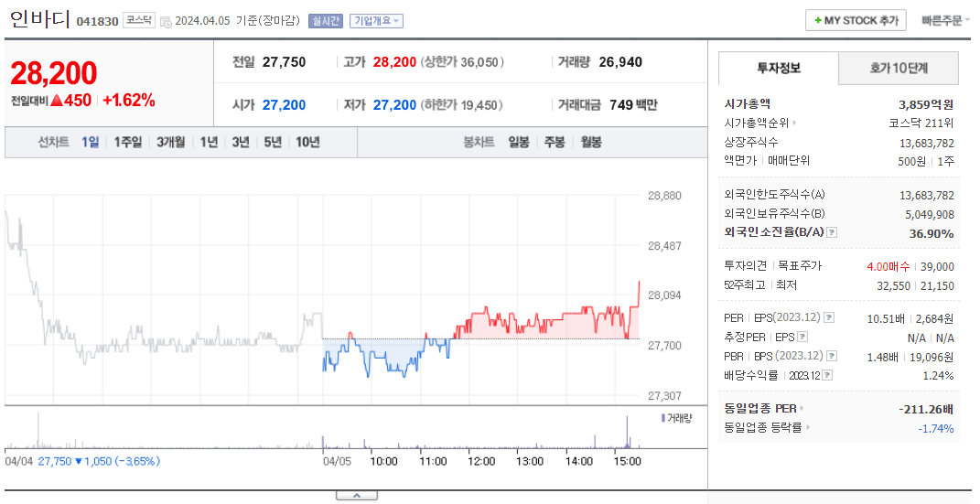
Task: Click the 거래대금 value 749 백만
Action: (x=633, y=105)
